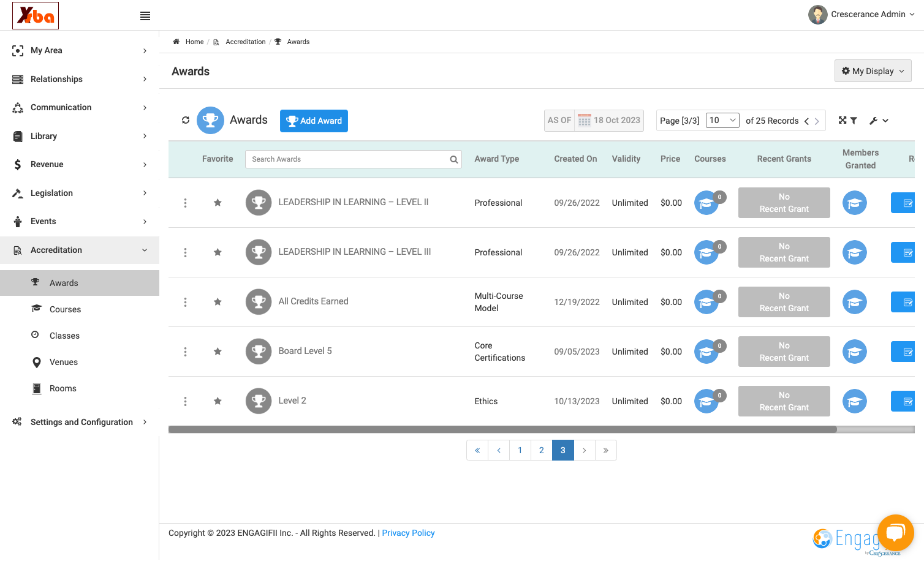Favorite LEADERSHIP IN LEARNING – LEVEL III
Image resolution: width=924 pixels, height=561 pixels.
coord(218,252)
